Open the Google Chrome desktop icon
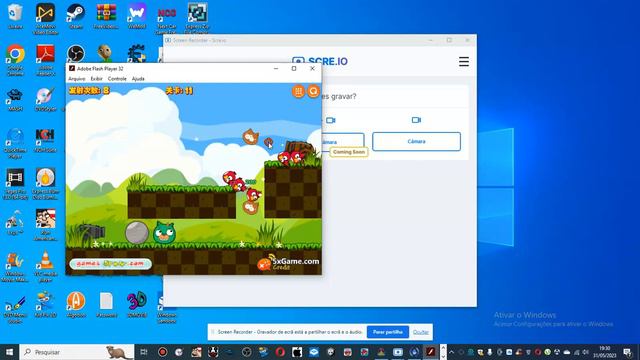Viewport: 640px width, 360px height. click(x=15, y=60)
